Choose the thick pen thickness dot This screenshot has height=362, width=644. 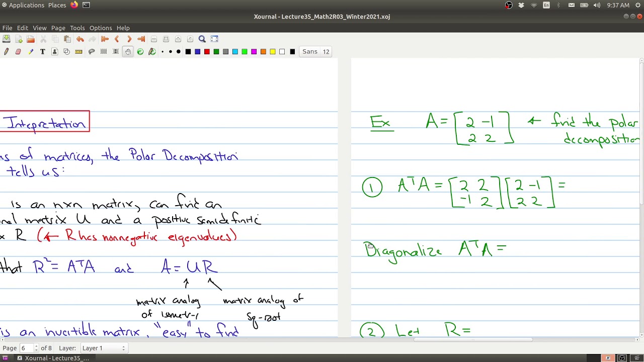[x=178, y=52]
